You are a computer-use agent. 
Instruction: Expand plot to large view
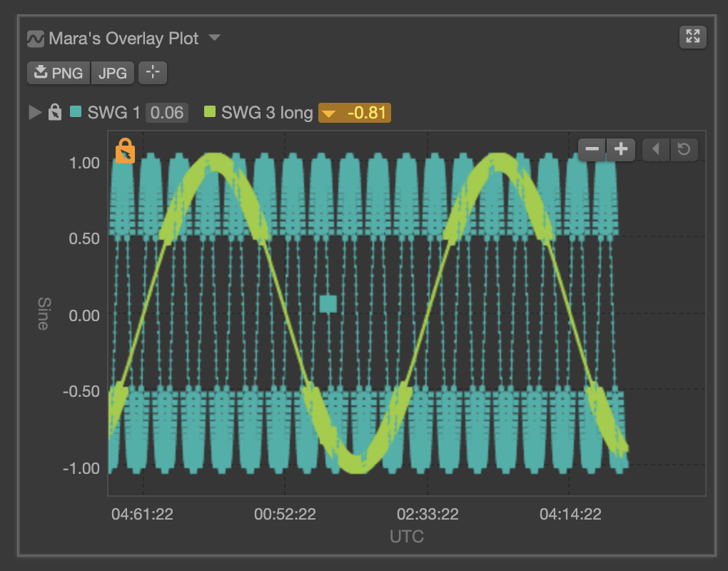693,36
